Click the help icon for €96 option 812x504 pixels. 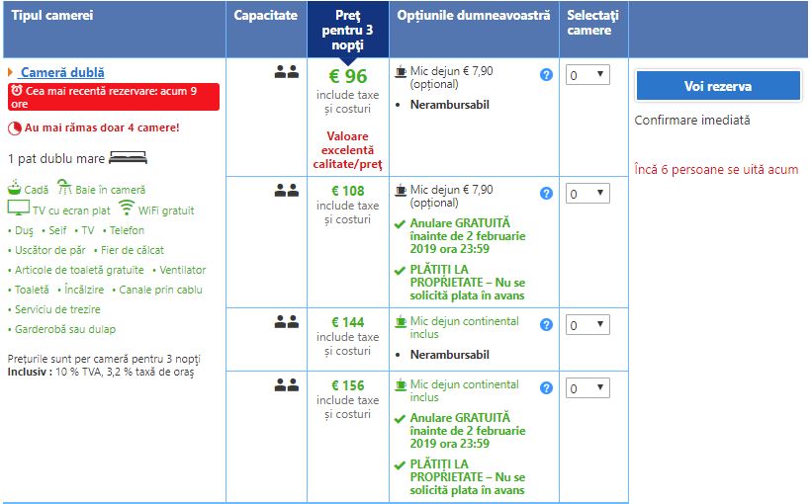(547, 74)
